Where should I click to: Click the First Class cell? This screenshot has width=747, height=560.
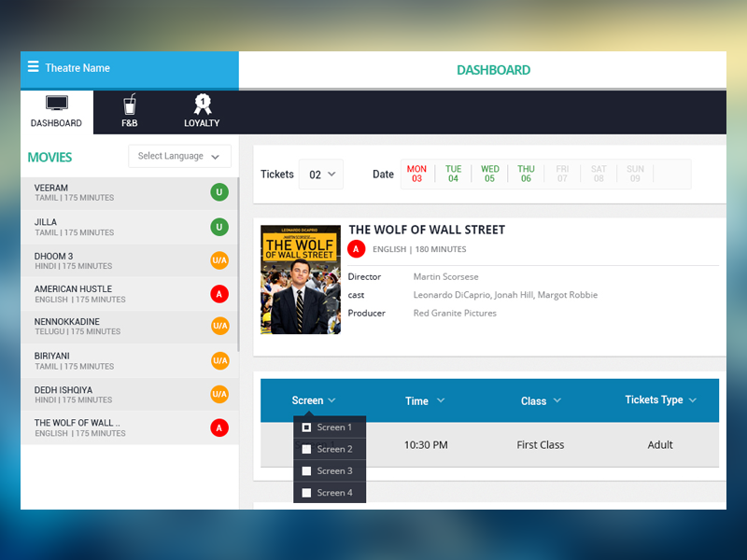[x=541, y=445]
